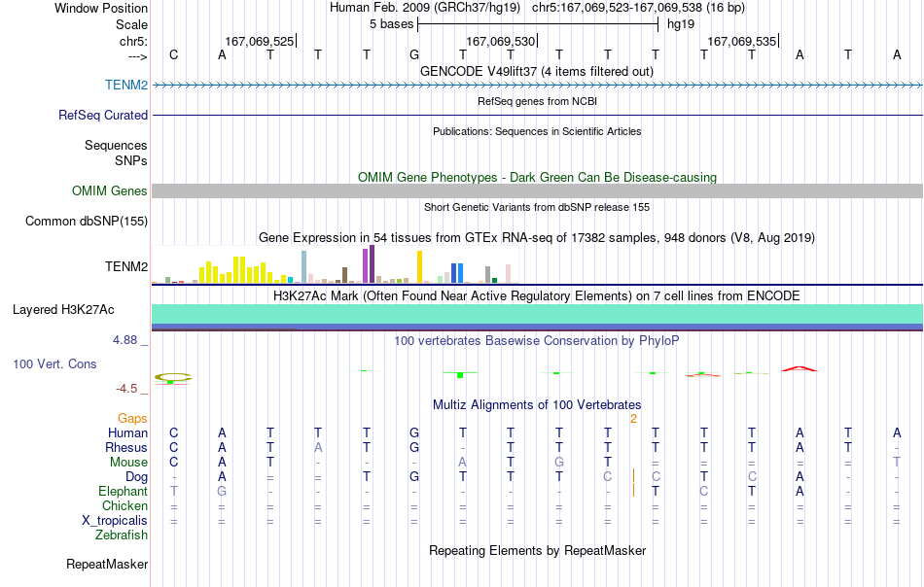The width and height of the screenshot is (924, 587).
Task: Click the tall purple GTEx expression bar
Action: [372, 263]
